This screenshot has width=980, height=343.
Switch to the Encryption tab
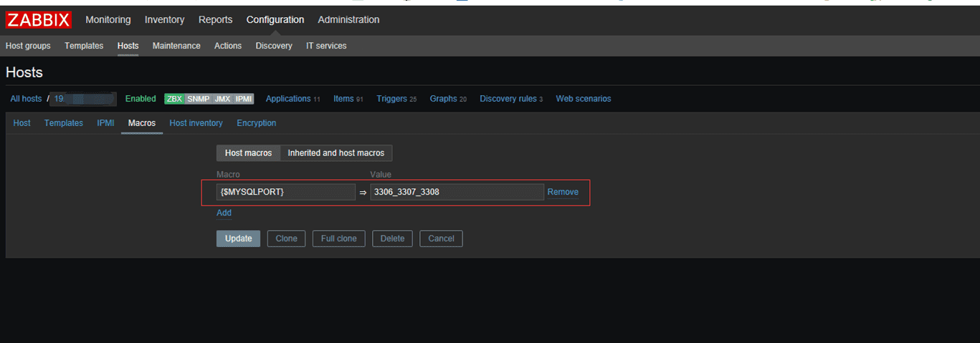tap(257, 123)
